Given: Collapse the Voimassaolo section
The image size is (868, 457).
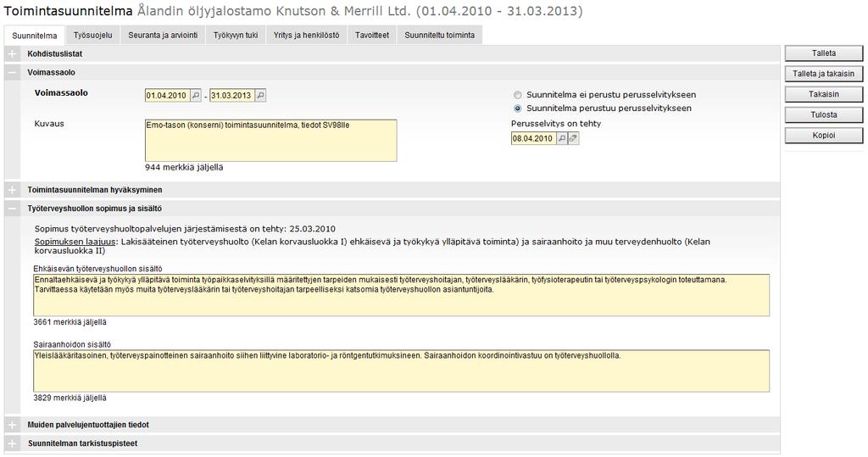Looking at the screenshot, I should click(12, 73).
